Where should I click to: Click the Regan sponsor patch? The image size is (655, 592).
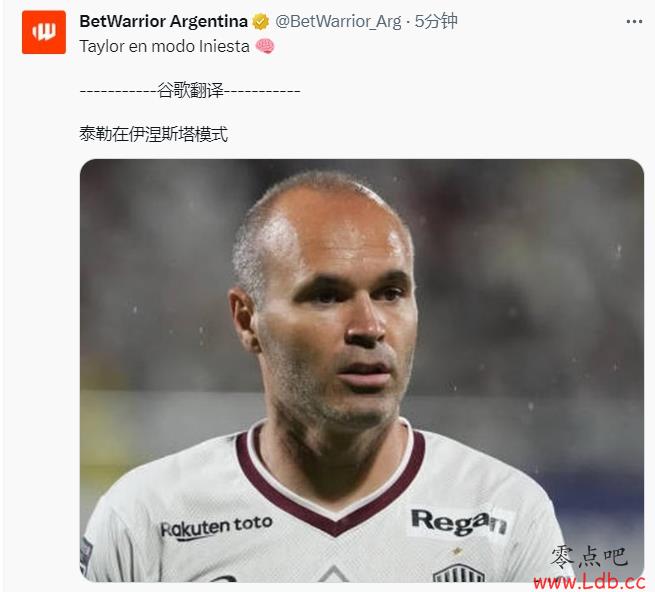pos(459,521)
